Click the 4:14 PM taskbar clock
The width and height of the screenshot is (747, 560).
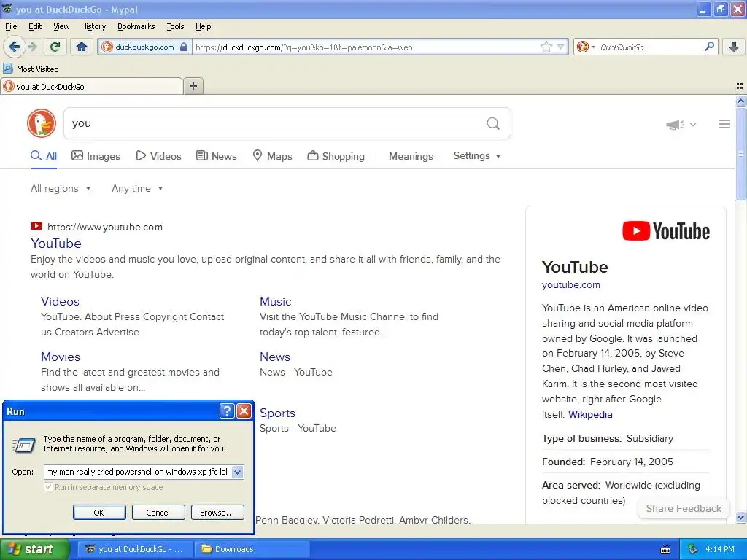(720, 549)
